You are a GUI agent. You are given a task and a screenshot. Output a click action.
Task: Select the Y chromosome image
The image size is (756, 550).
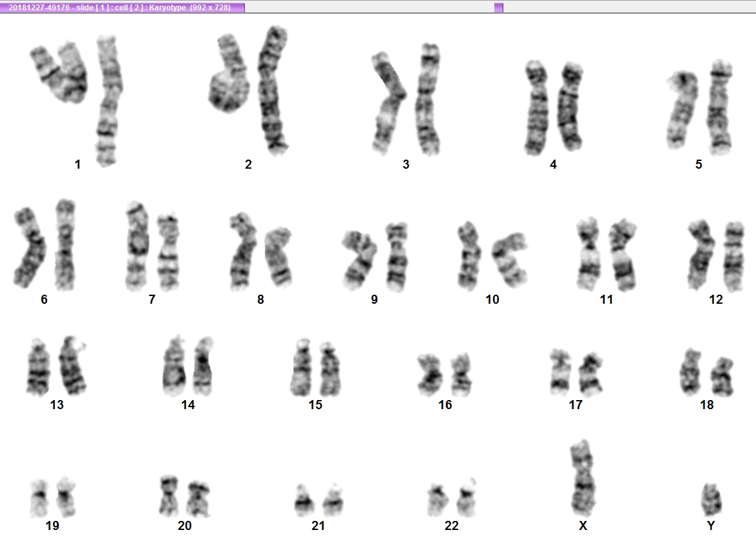pos(711,500)
